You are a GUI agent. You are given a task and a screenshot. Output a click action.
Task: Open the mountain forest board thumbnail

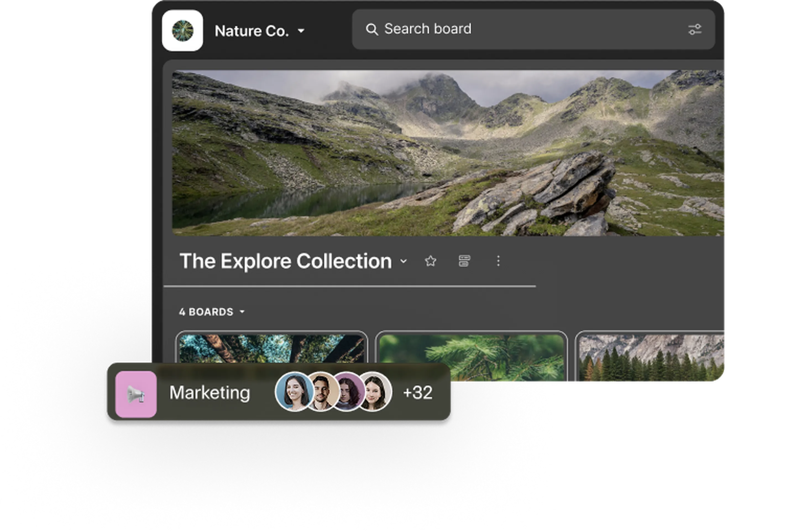click(x=652, y=359)
